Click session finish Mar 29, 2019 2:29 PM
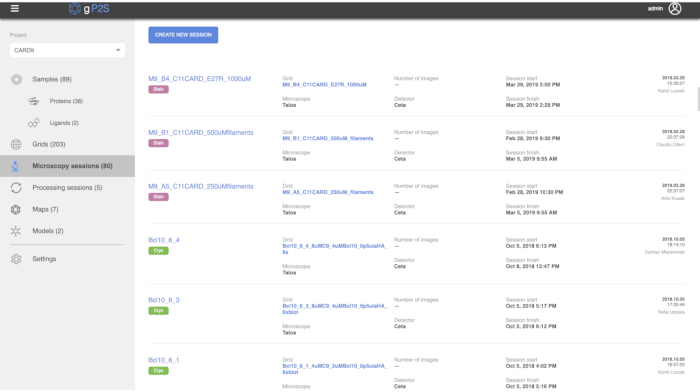Image resolution: width=700 pixels, height=392 pixels. coord(533,105)
